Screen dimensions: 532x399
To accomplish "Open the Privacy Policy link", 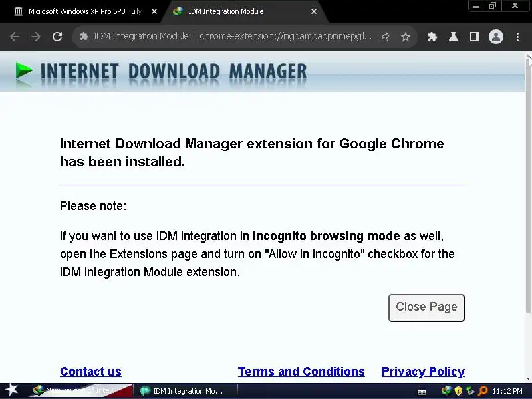I will pos(423,372).
